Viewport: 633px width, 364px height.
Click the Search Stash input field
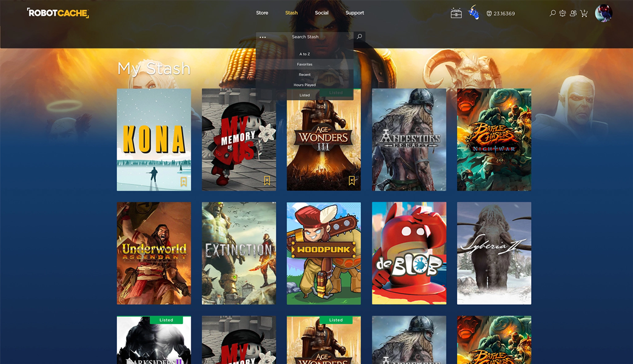tap(305, 37)
